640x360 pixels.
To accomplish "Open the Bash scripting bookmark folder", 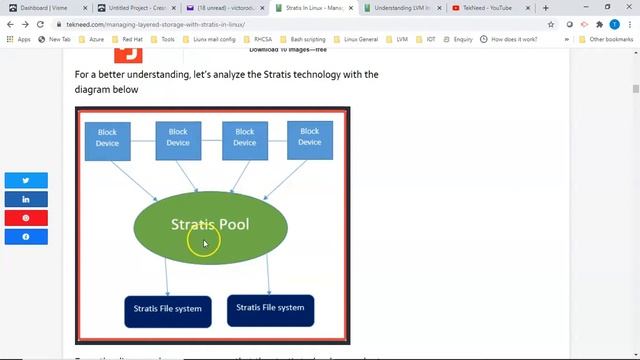I will (303, 39).
